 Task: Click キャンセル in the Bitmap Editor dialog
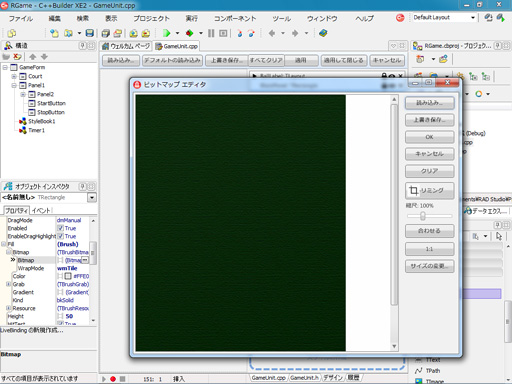pos(429,154)
